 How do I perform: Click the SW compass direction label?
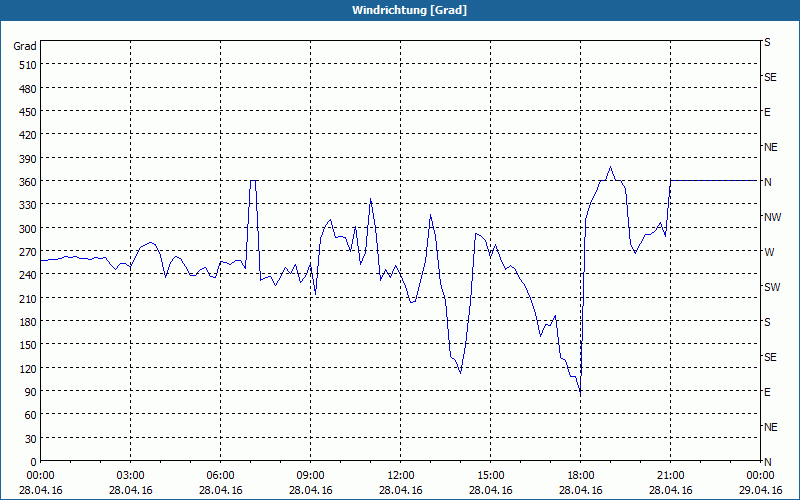772,287
